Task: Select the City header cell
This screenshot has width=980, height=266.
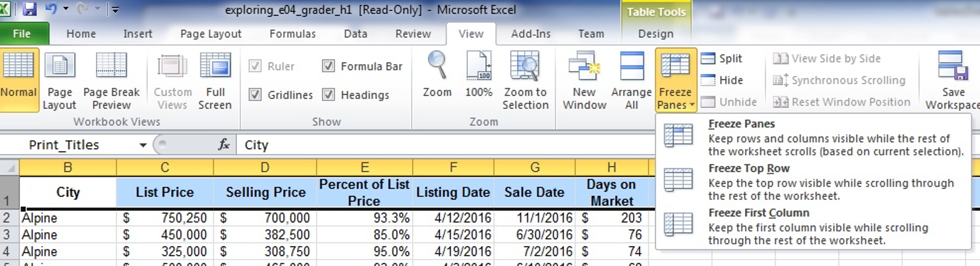Action: pyautogui.click(x=68, y=192)
